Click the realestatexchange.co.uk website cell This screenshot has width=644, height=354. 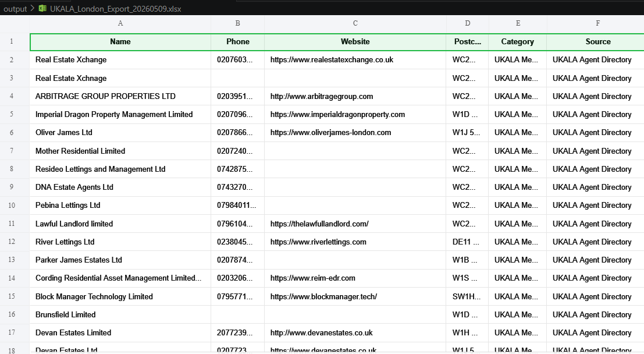tap(355, 60)
